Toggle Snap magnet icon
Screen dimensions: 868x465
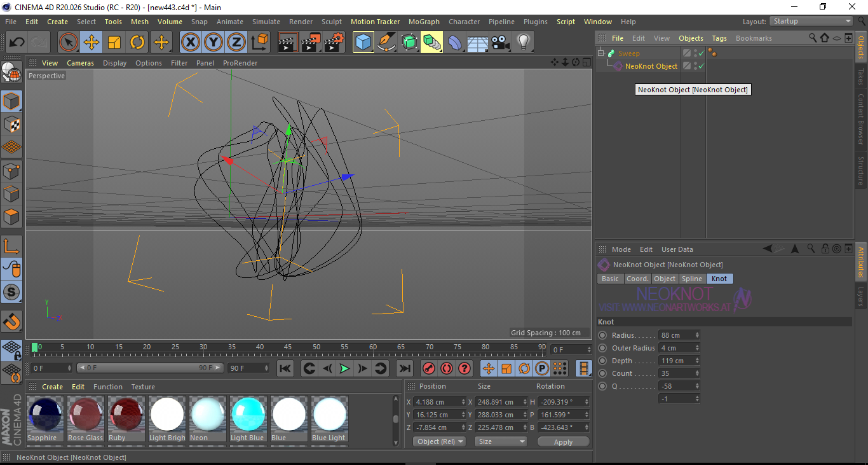pos(11,321)
